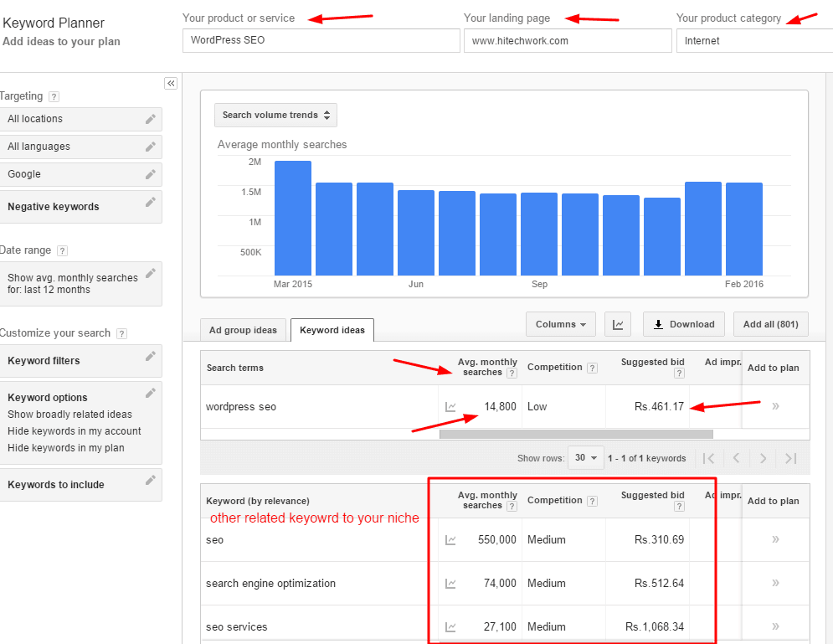Click Add all (801) button
This screenshot has height=644, width=833.
(770, 324)
